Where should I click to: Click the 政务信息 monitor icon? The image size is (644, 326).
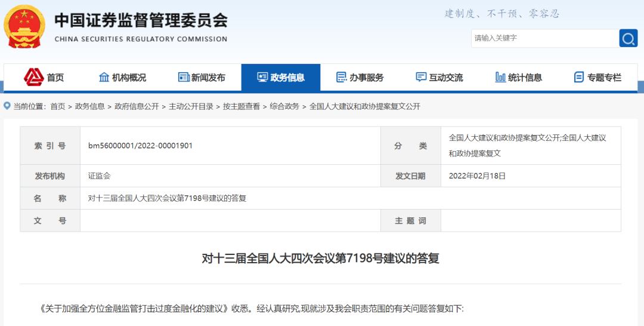pyautogui.click(x=262, y=77)
